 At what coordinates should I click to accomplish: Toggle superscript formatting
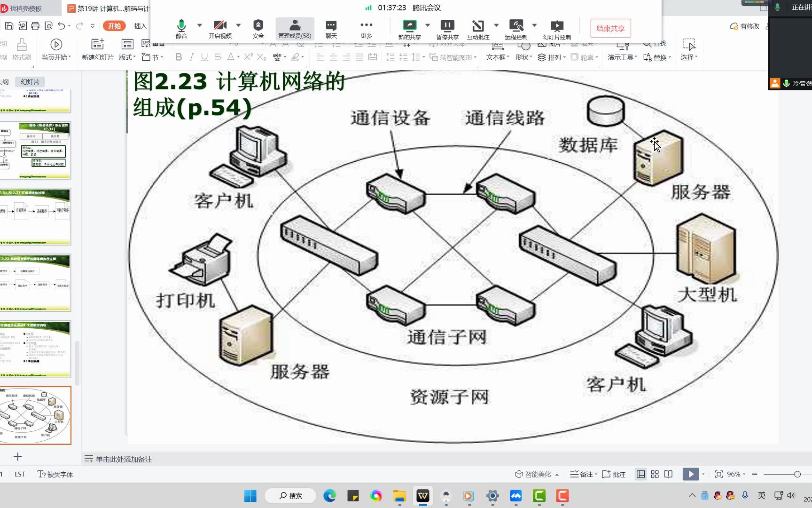pyautogui.click(x=248, y=57)
